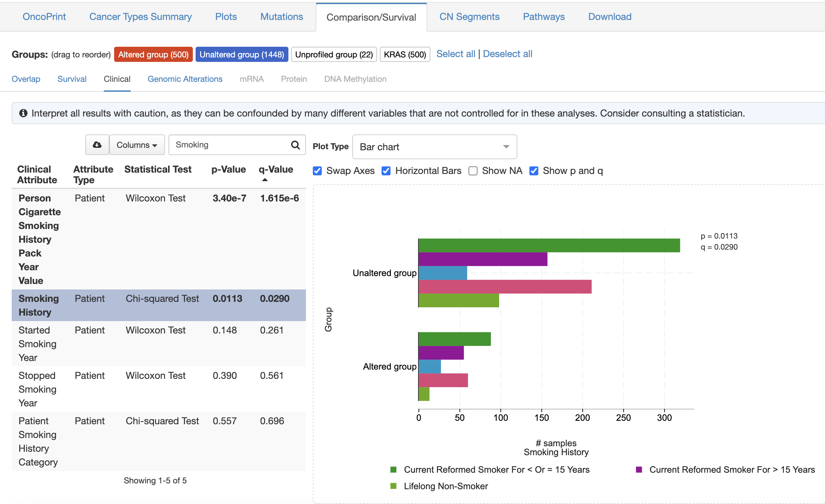Open the Genomic Alterations sub-tab
Screen dimensions: 825x504
pos(185,79)
